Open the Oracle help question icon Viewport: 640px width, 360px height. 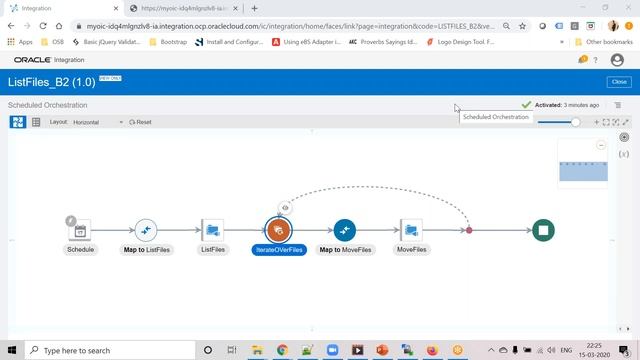(x=596, y=60)
